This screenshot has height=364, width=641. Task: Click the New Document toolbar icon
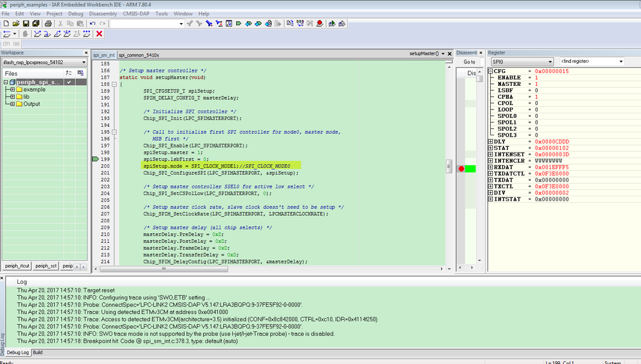[6, 24]
